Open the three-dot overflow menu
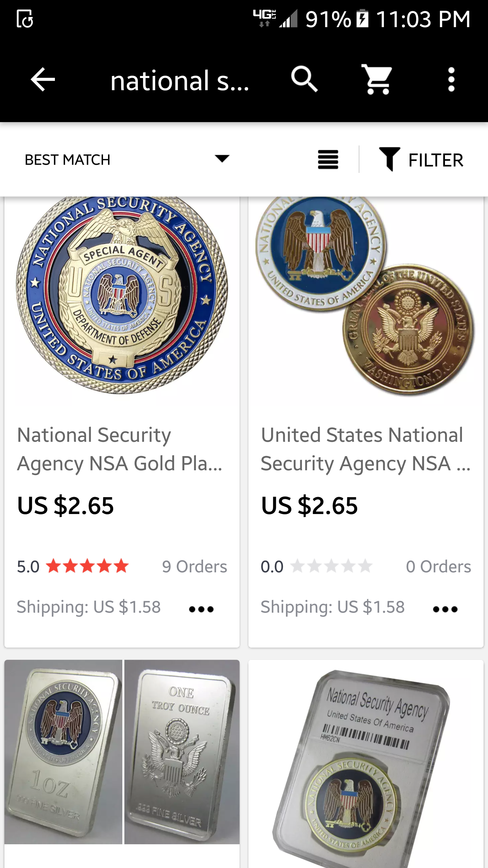This screenshot has height=868, width=488. pyautogui.click(x=451, y=80)
